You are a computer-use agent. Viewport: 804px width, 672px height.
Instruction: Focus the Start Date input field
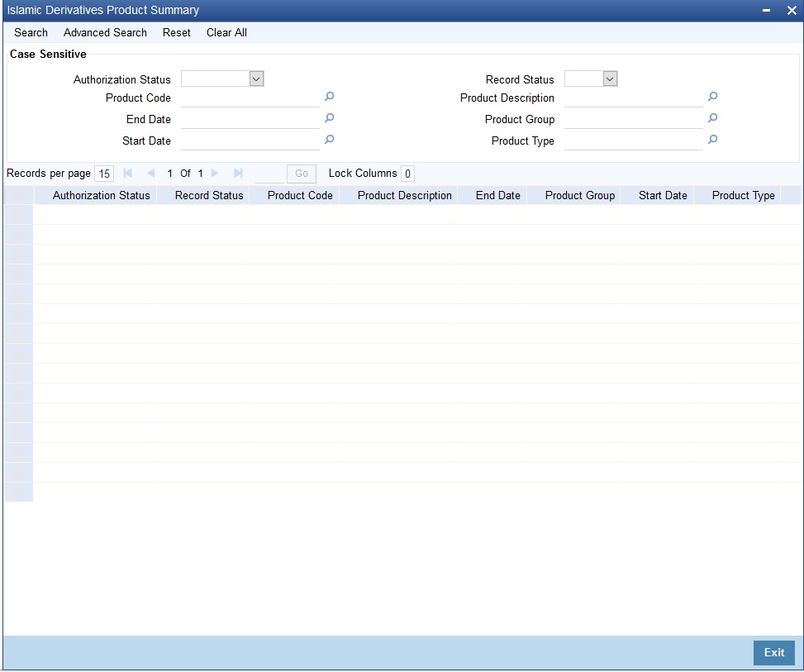(x=250, y=141)
